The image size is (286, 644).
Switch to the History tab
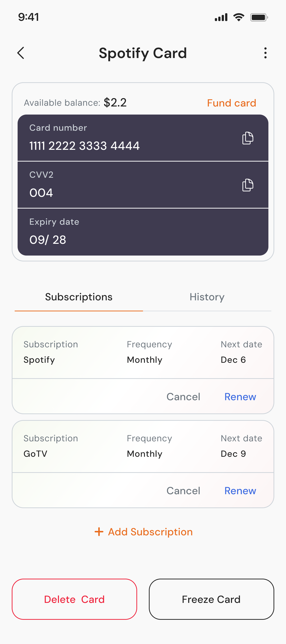click(207, 297)
